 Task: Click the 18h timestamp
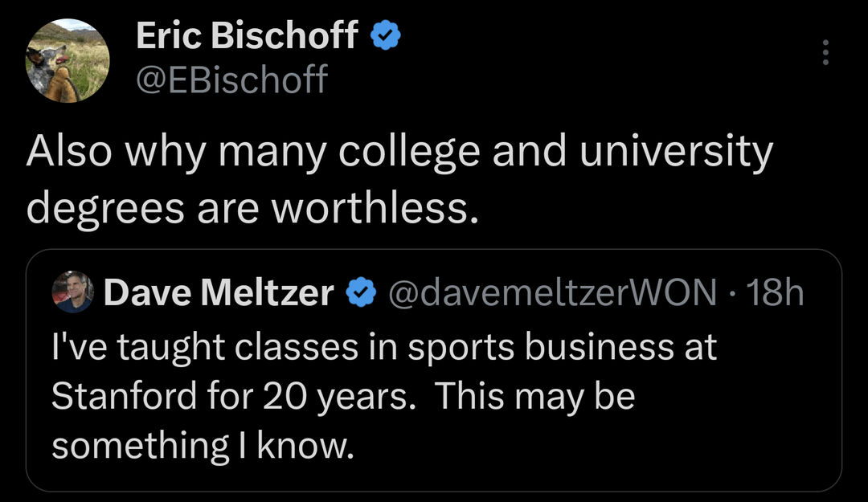point(776,294)
